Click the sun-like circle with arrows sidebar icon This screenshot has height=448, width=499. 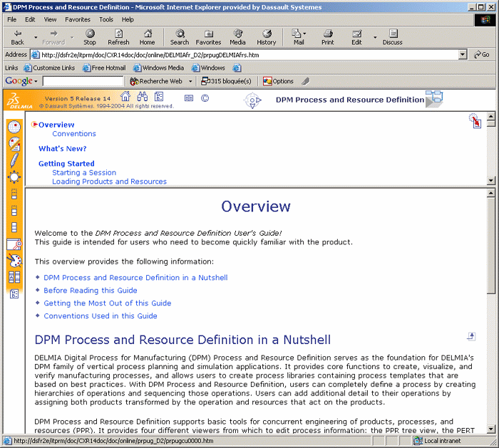14,177
